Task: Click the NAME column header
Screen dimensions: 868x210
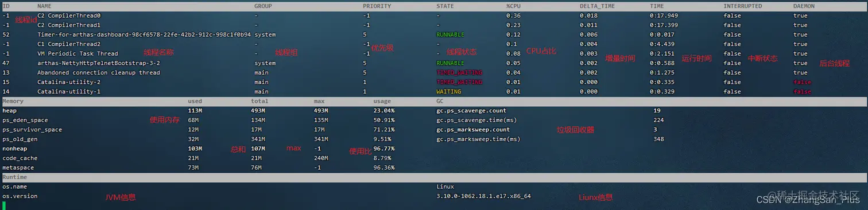Action: pyautogui.click(x=44, y=6)
